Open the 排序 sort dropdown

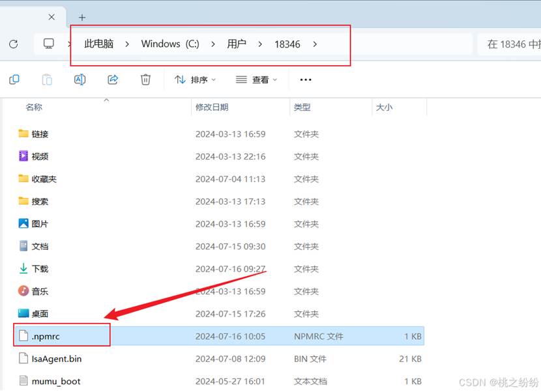(x=195, y=79)
